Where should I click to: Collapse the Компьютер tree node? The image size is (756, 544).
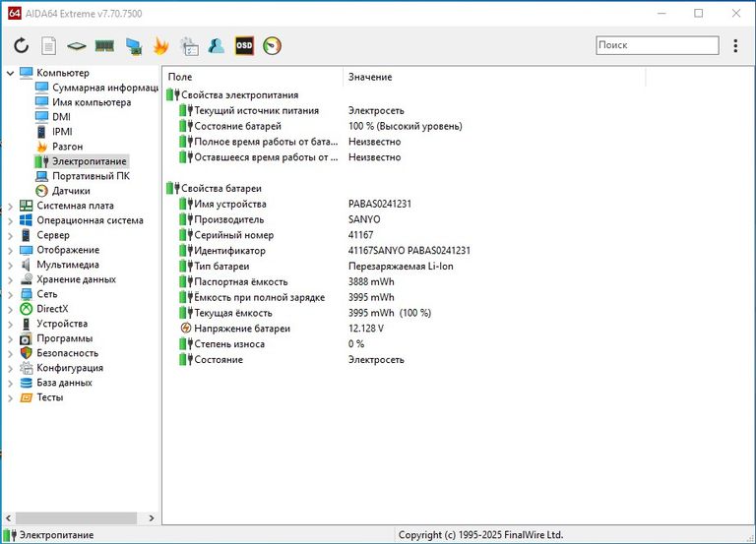[x=10, y=73]
